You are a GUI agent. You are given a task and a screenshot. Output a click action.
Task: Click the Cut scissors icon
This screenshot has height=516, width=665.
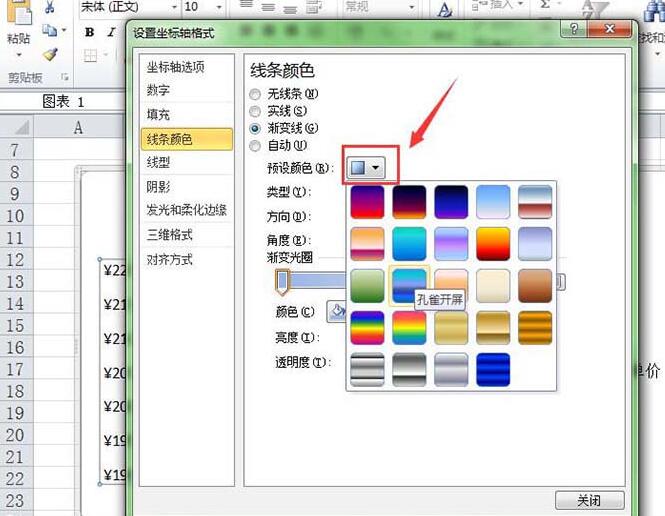[50, 6]
